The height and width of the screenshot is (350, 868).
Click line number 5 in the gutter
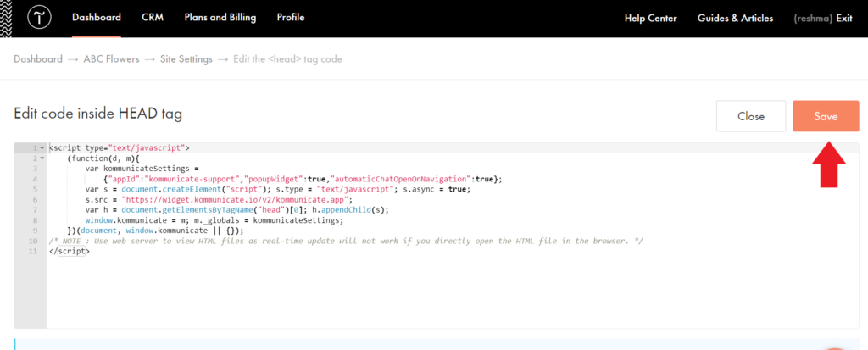point(35,189)
